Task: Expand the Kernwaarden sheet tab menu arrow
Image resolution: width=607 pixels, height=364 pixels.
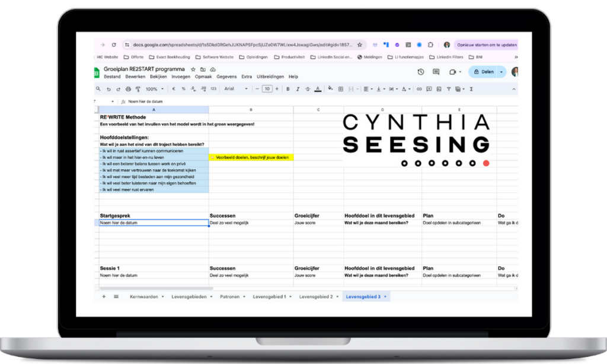Action: click(x=163, y=296)
